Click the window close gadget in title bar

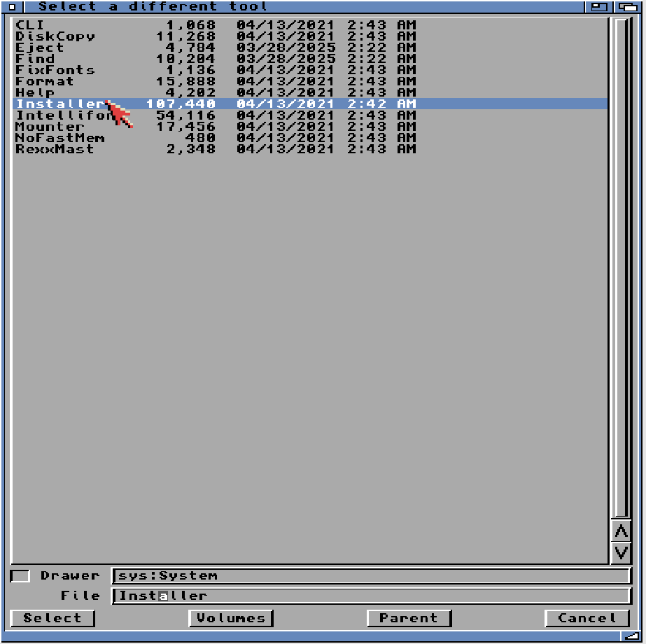11,6
